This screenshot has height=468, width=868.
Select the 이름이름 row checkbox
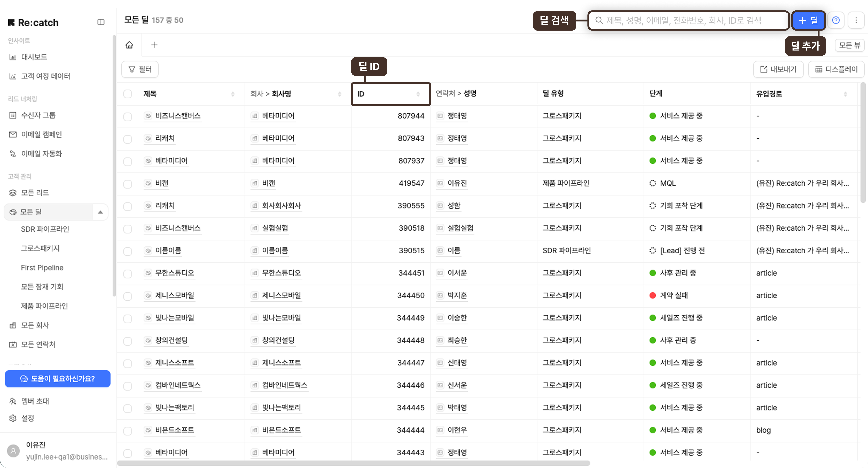pyautogui.click(x=128, y=251)
